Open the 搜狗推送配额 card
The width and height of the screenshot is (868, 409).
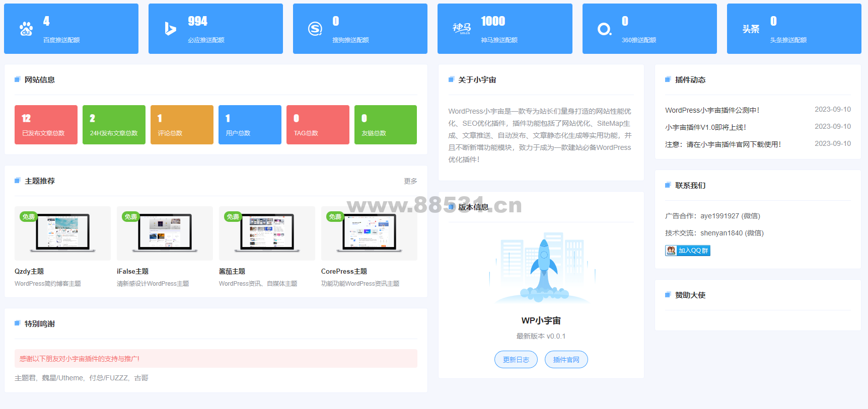point(360,29)
